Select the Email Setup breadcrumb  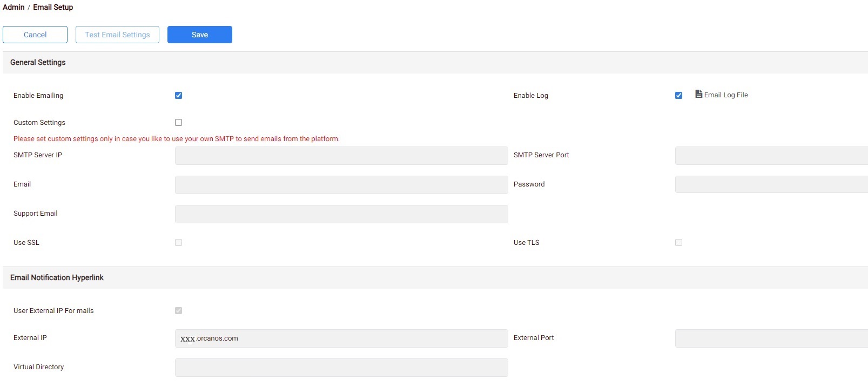52,7
